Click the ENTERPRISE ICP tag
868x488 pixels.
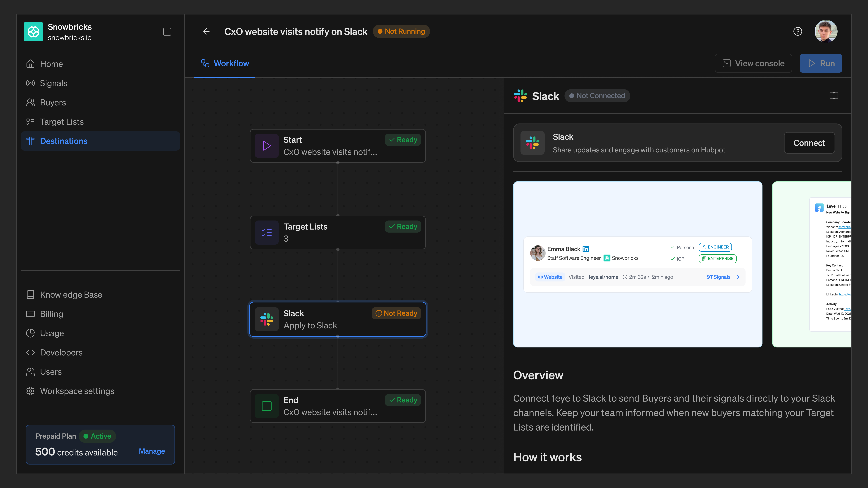click(718, 259)
